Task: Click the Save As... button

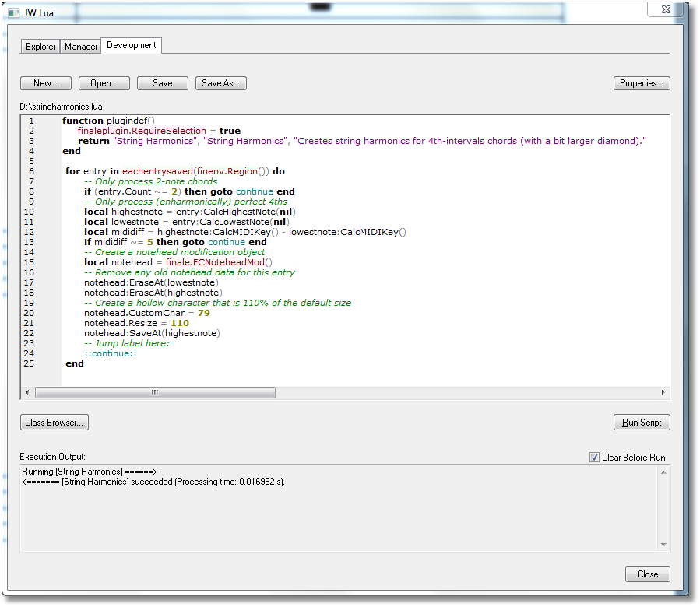Action: 220,83
